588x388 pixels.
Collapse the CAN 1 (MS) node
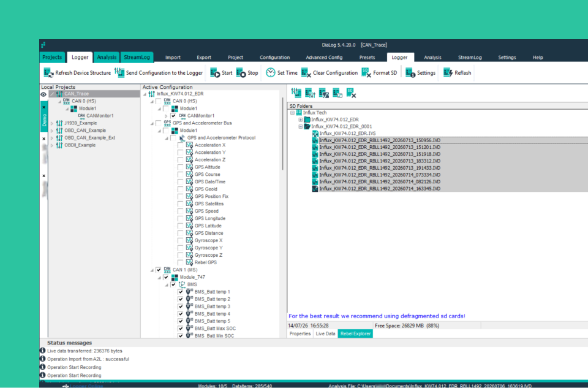[153, 270]
